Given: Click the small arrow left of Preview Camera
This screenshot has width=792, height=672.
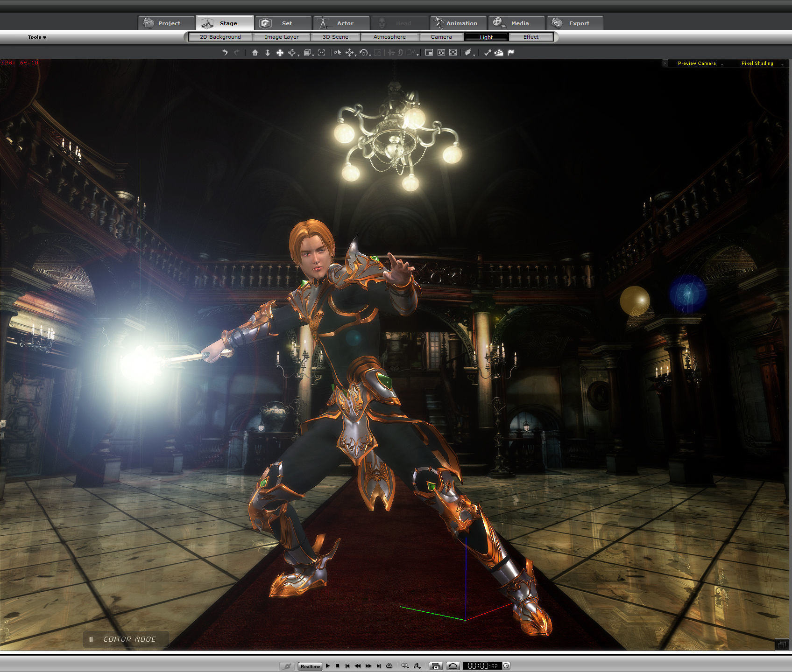Looking at the screenshot, I should [x=665, y=63].
